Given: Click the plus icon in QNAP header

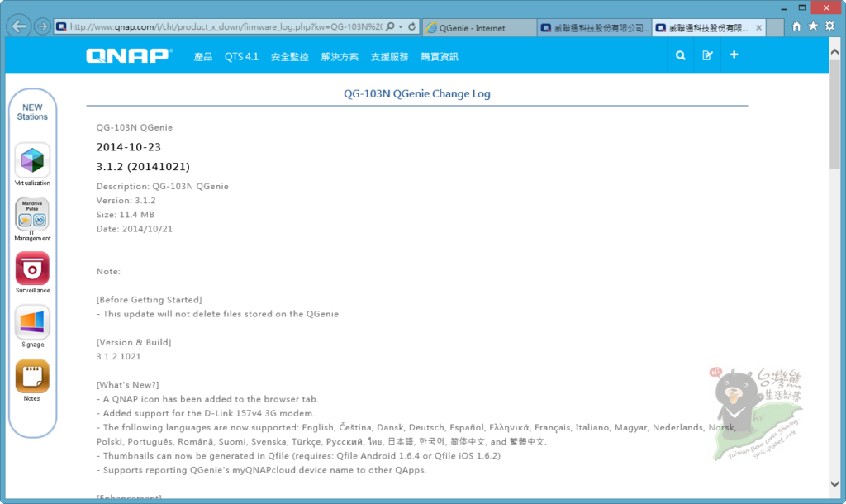Looking at the screenshot, I should (x=734, y=55).
